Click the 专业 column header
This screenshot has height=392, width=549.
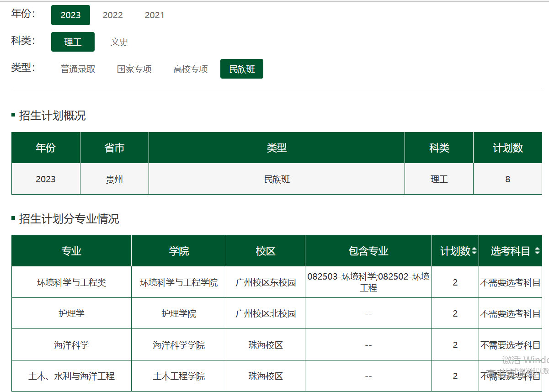(x=71, y=251)
